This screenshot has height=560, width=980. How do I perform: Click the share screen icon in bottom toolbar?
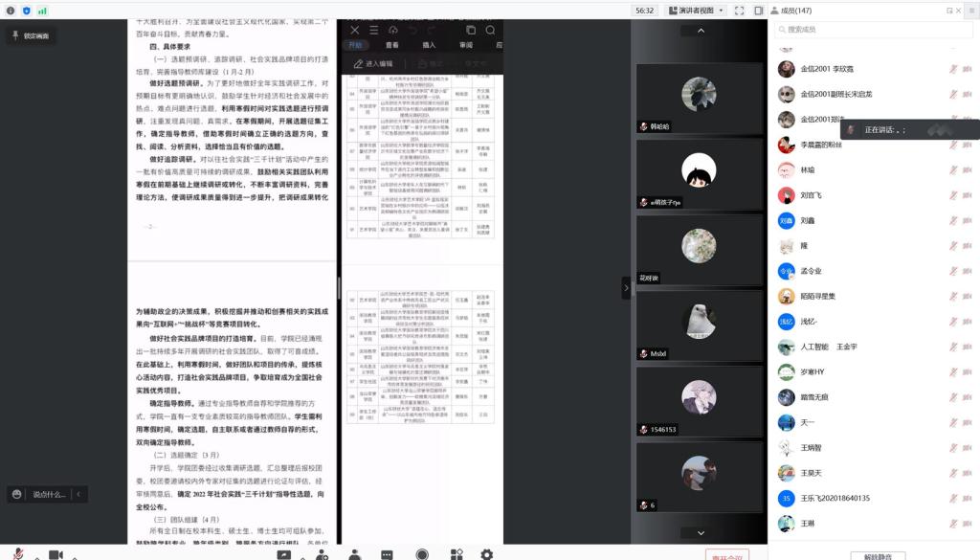click(283, 554)
